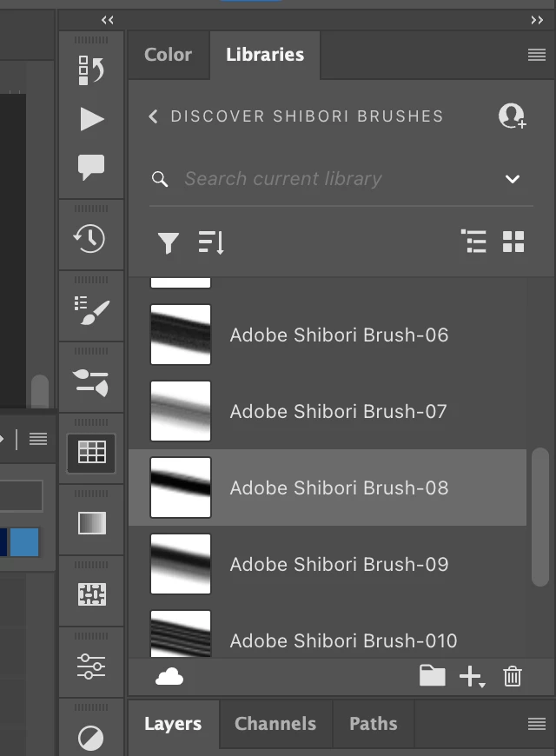Image resolution: width=556 pixels, height=756 pixels.
Task: Open the Brushes panel with sliders and brush tips
Action: pyautogui.click(x=90, y=382)
